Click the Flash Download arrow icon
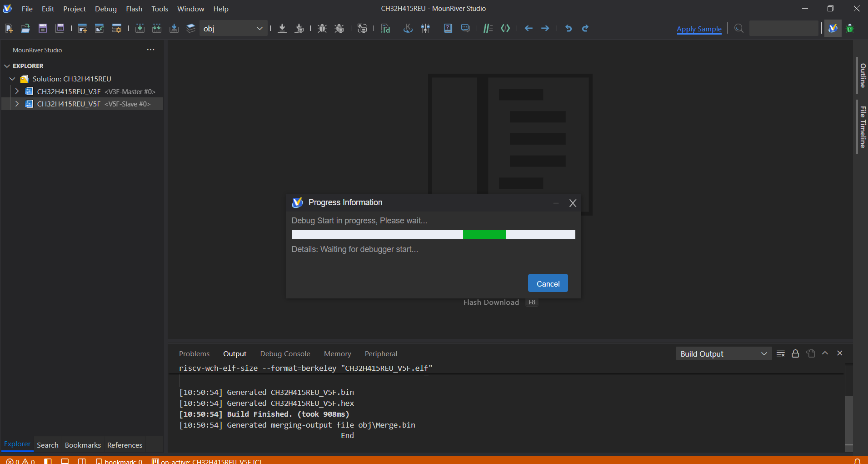The width and height of the screenshot is (868, 464). 282,28
